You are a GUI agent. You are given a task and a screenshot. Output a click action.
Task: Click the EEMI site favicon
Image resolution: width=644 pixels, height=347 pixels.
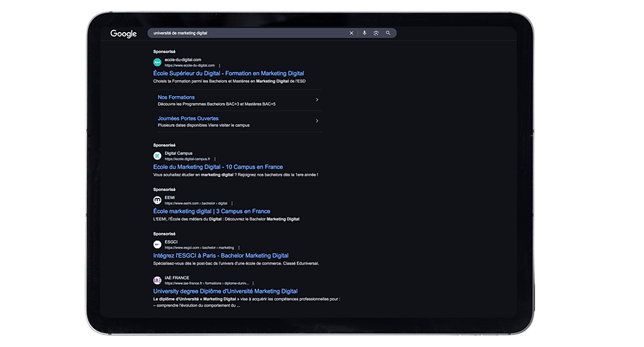157,200
